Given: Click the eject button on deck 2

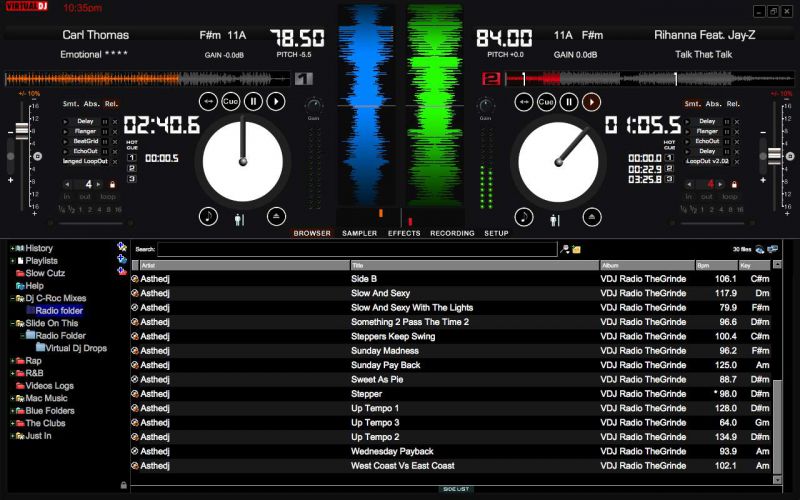Looking at the screenshot, I should pos(592,217).
